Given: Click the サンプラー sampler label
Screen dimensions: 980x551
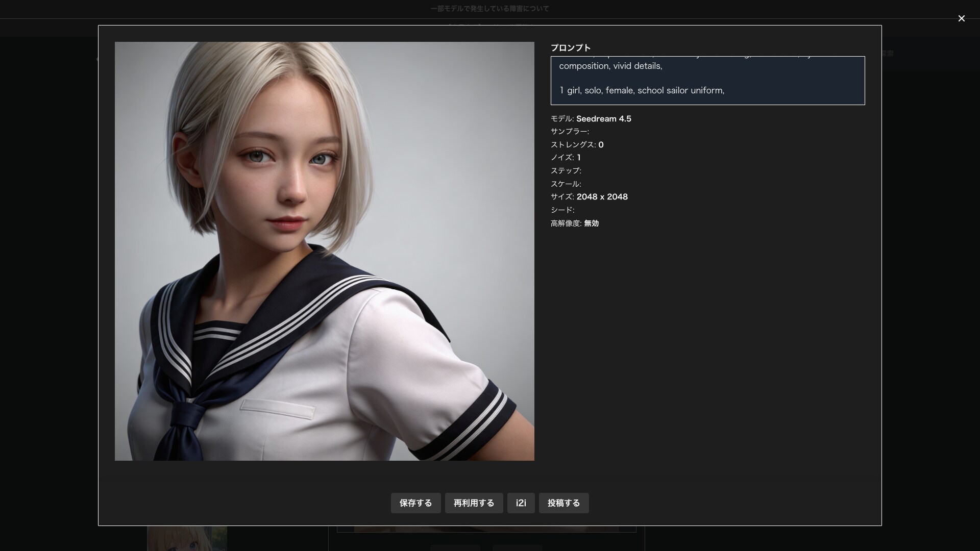Looking at the screenshot, I should tap(570, 132).
